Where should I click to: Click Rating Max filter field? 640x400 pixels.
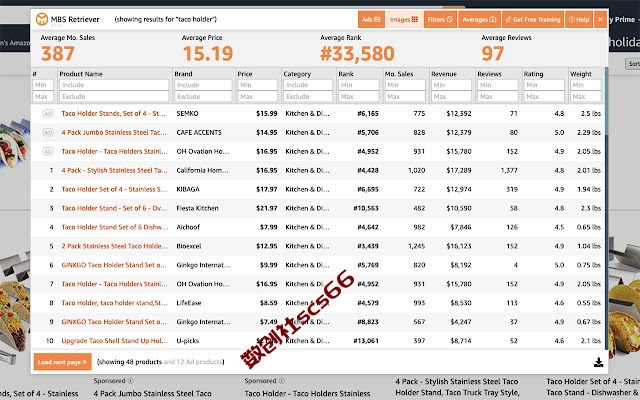coord(544,96)
